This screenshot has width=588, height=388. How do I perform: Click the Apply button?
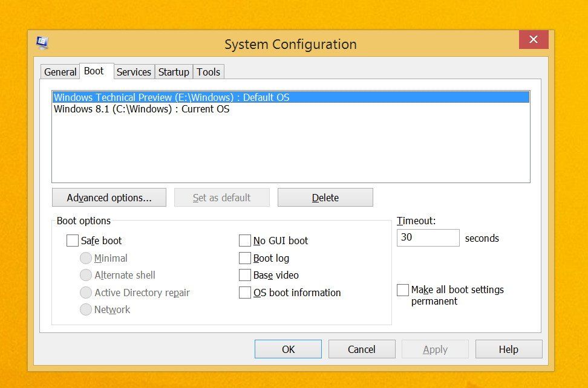coord(435,349)
